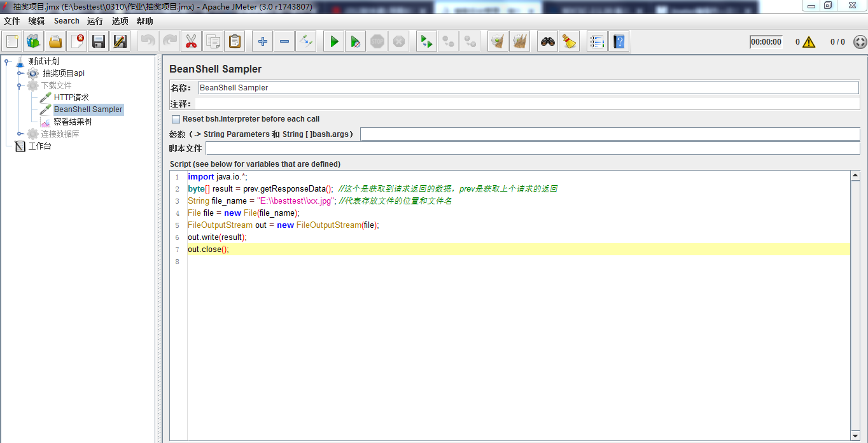Image resolution: width=868 pixels, height=443 pixels.
Task: Click the New test plan icon
Action: coord(12,42)
